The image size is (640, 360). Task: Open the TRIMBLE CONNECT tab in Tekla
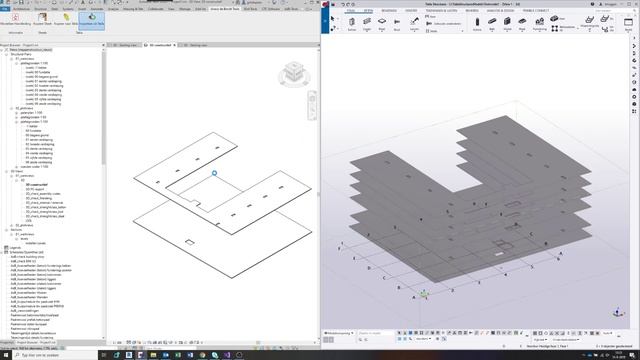pyautogui.click(x=536, y=11)
